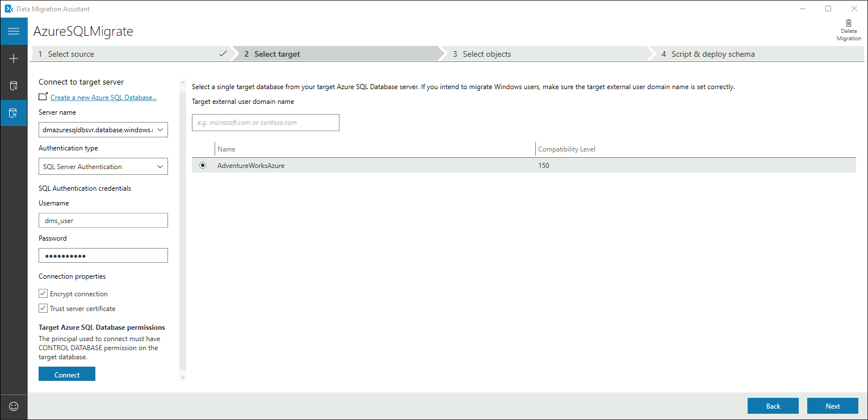Click the smiley feedback icon
Viewport: 868px width, 420px height.
pos(14,406)
